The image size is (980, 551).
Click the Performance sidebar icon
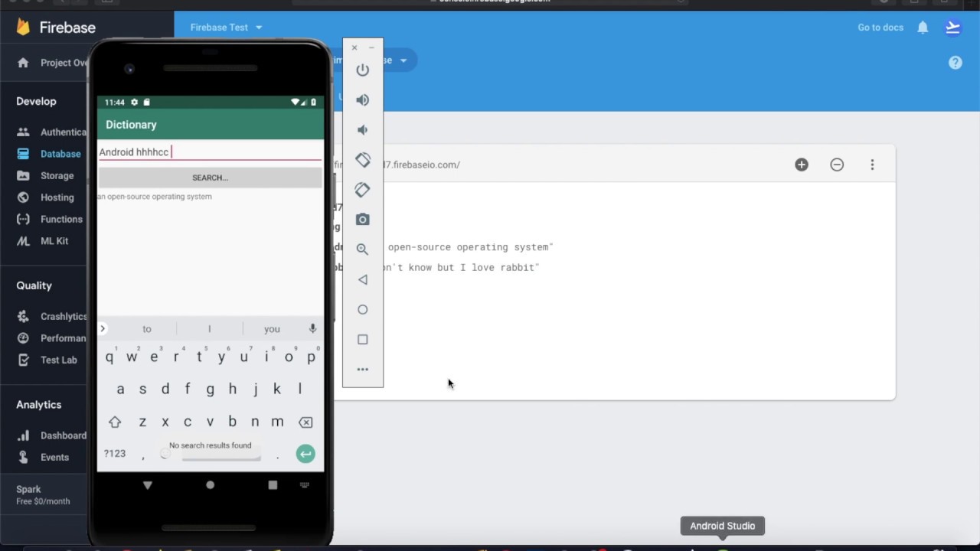[x=24, y=338]
